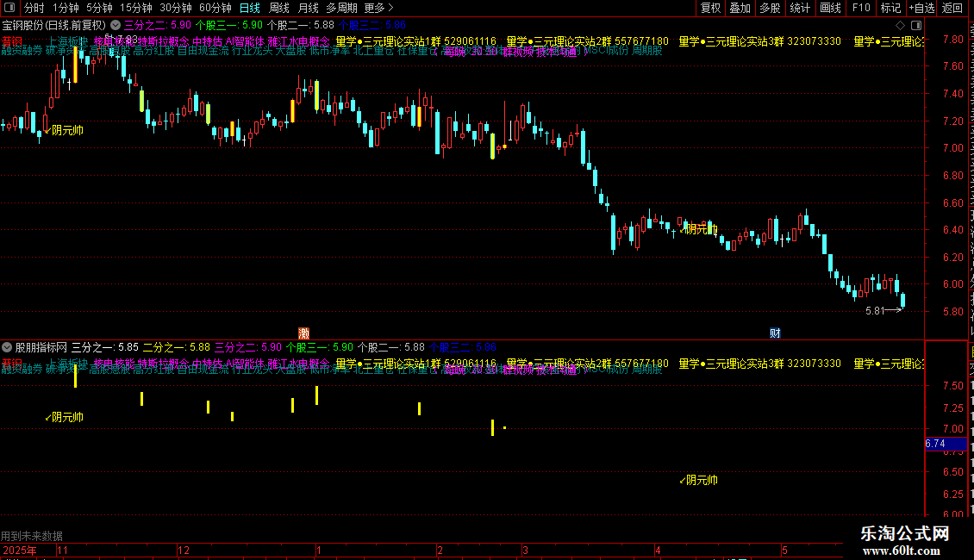Click the 7.50 label on indicator axis
Image resolution: width=974 pixels, height=560 pixels.
coord(952,386)
